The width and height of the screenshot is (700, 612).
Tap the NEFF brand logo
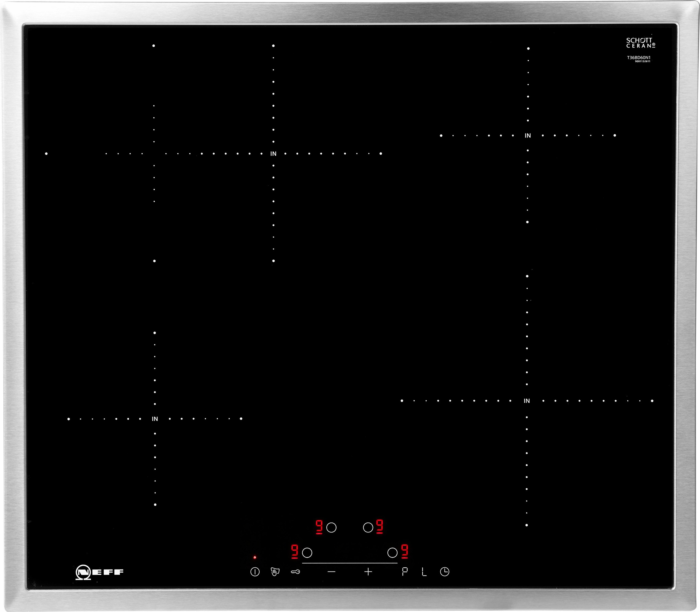pos(99,572)
